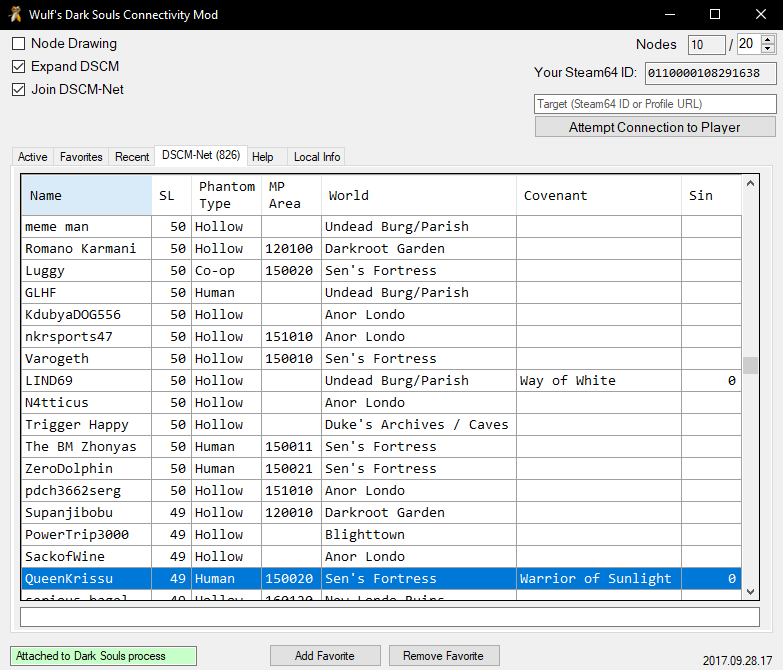Maximize the Connectivity Mod window

[715, 14]
